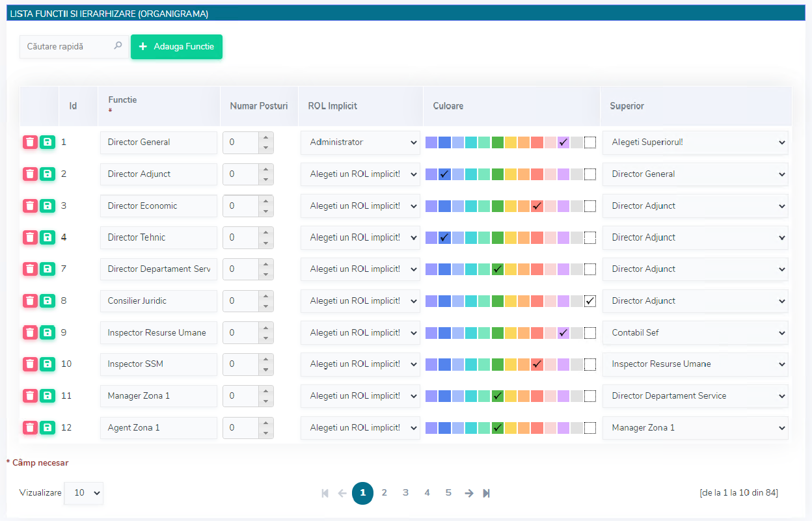
Task: Delete the Consilier Juridic row
Action: tap(30, 301)
